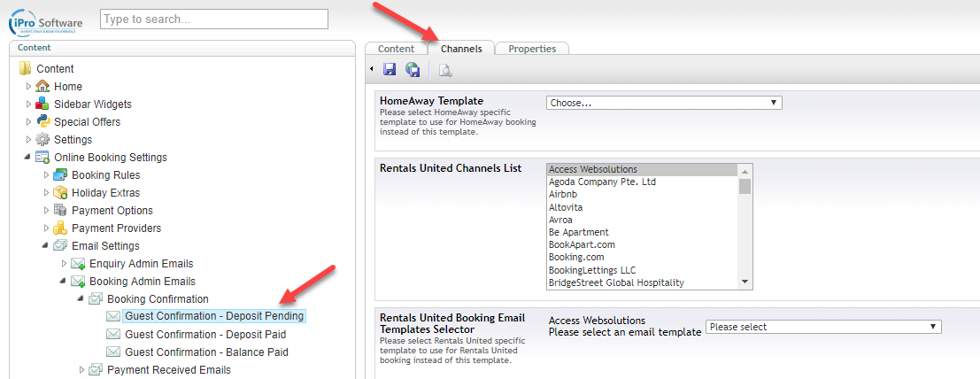
Task: Click channels list scrollbar up arrow
Action: [745, 170]
